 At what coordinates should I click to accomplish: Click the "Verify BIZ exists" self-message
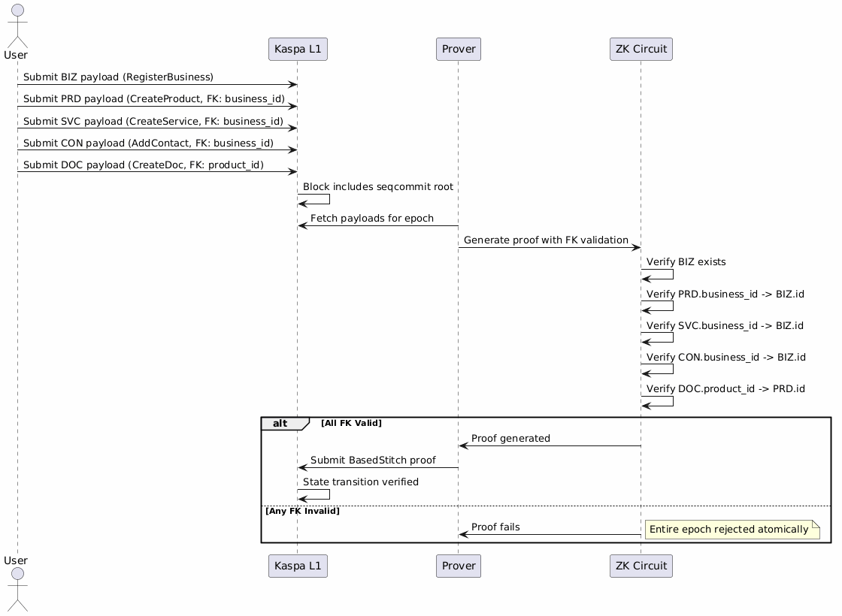pos(686,262)
